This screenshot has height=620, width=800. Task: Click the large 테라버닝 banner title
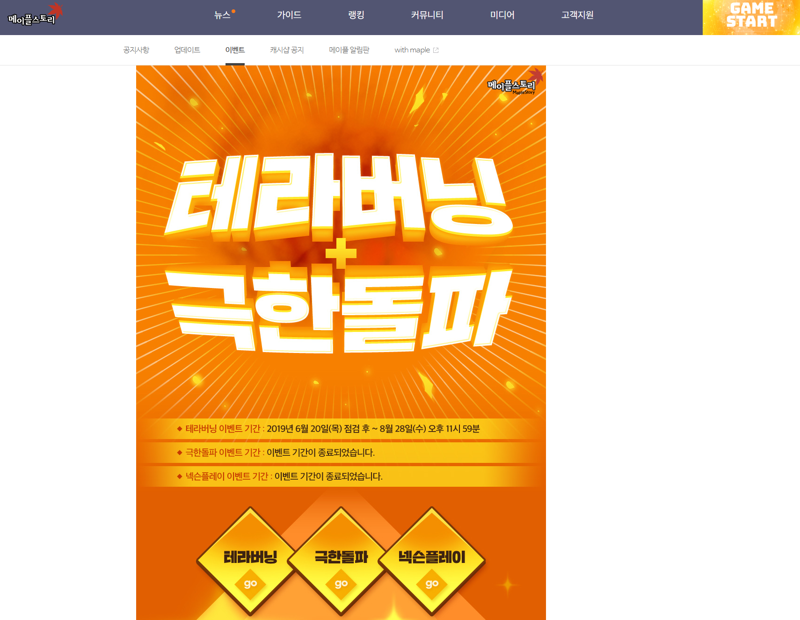pyautogui.click(x=339, y=197)
